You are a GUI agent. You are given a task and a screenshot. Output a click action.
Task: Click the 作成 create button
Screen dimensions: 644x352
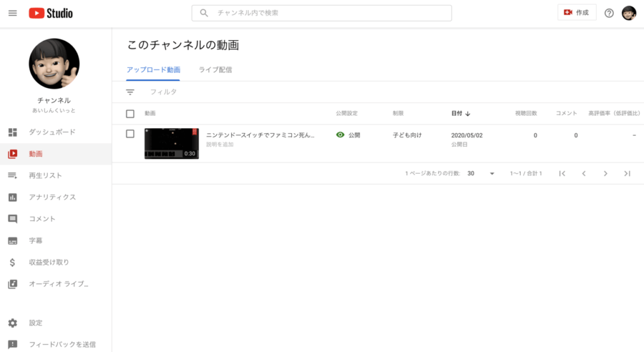(577, 13)
